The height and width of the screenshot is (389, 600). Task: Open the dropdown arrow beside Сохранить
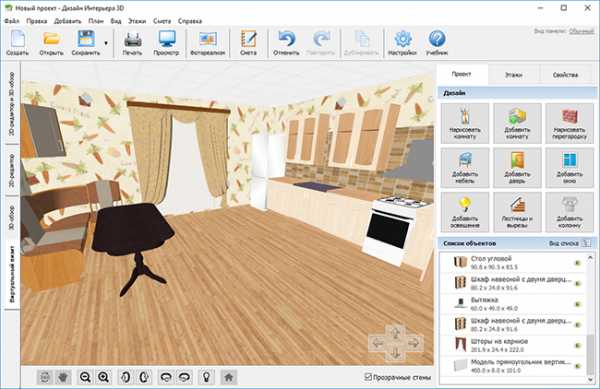(x=106, y=43)
